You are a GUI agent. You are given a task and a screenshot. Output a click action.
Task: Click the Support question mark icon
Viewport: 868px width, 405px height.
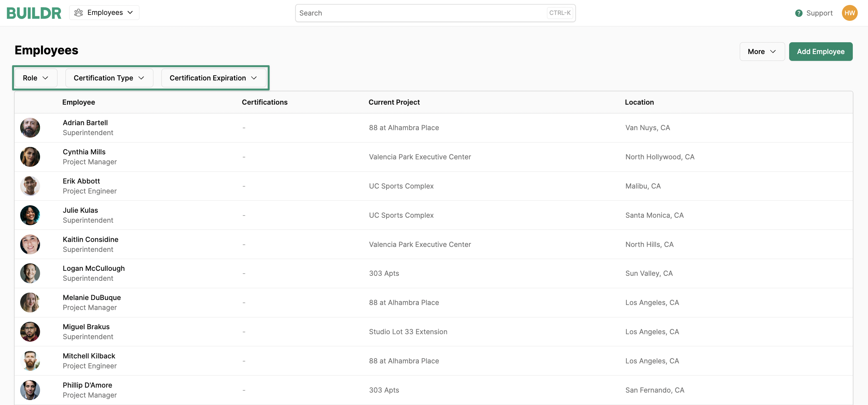tap(798, 13)
